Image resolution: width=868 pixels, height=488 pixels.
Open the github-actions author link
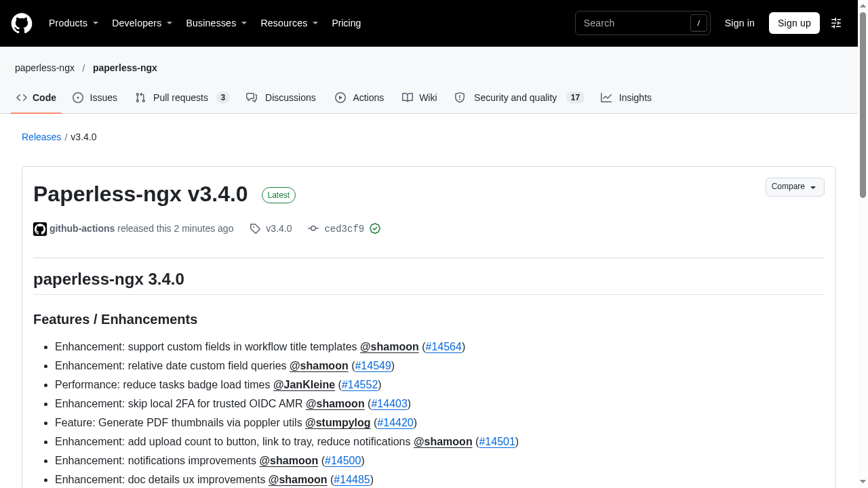point(82,229)
